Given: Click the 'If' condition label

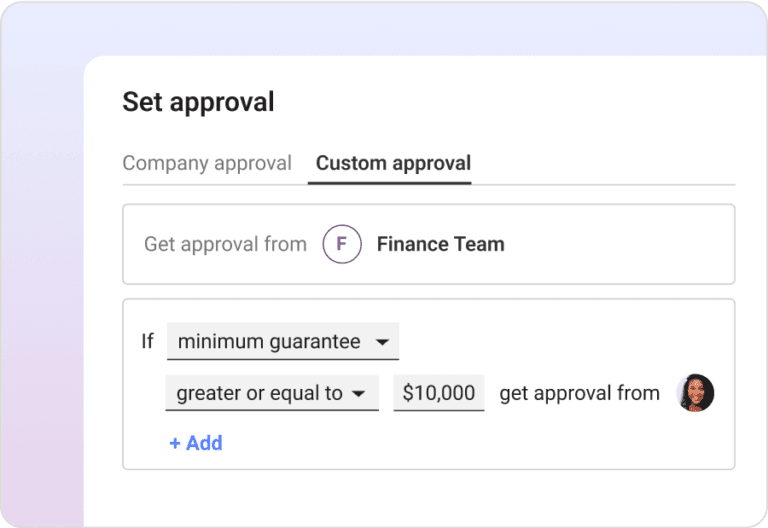Looking at the screenshot, I should pos(147,341).
